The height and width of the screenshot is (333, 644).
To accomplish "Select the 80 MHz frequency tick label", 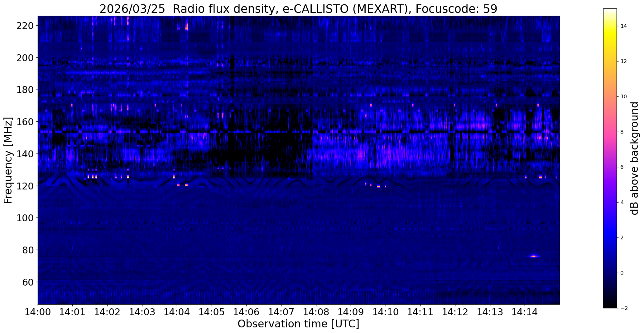I will (28, 250).
